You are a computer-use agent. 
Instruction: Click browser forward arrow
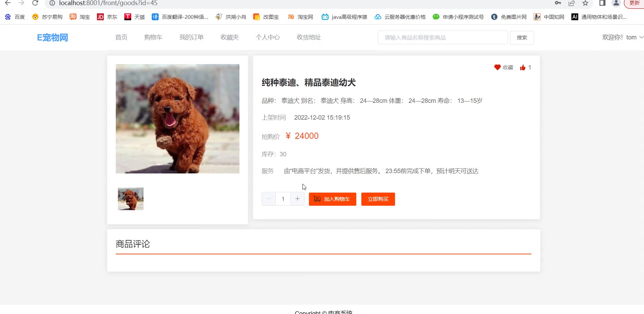[21, 3]
